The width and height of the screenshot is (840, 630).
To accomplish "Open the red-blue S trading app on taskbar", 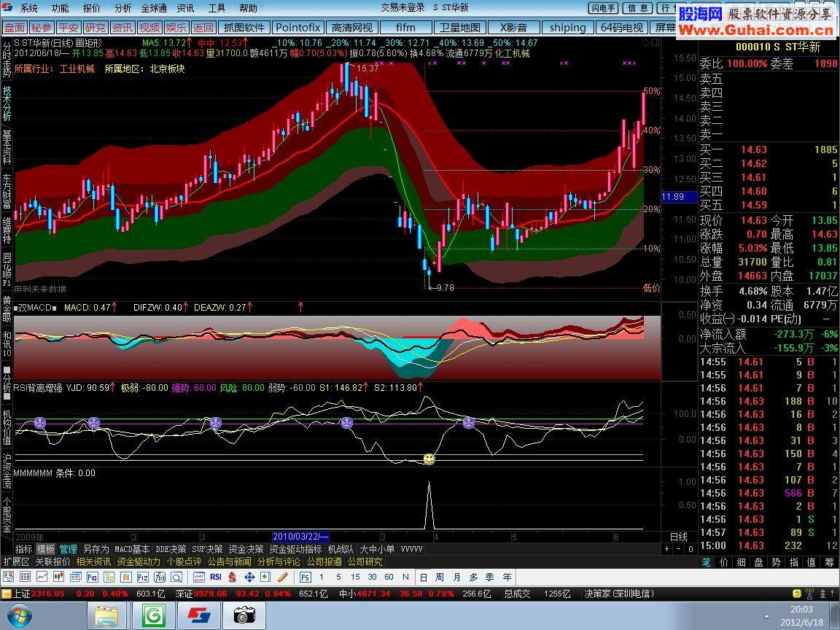I will 199,615.
